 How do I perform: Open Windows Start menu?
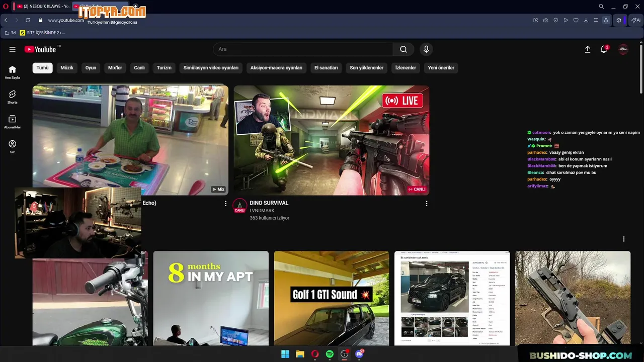[285, 354]
